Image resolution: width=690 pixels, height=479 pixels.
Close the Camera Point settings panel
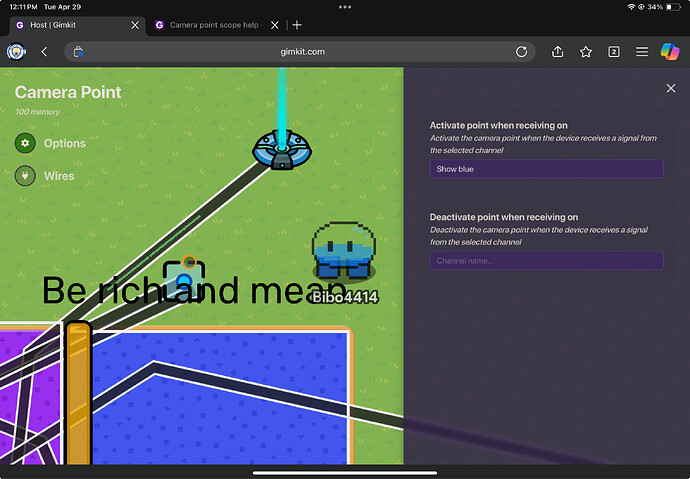click(x=671, y=89)
